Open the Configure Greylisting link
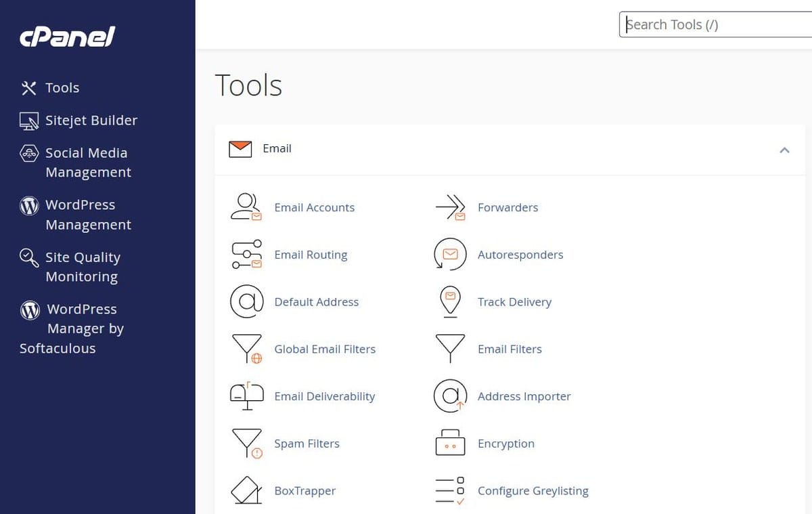The height and width of the screenshot is (514, 812). (x=533, y=491)
